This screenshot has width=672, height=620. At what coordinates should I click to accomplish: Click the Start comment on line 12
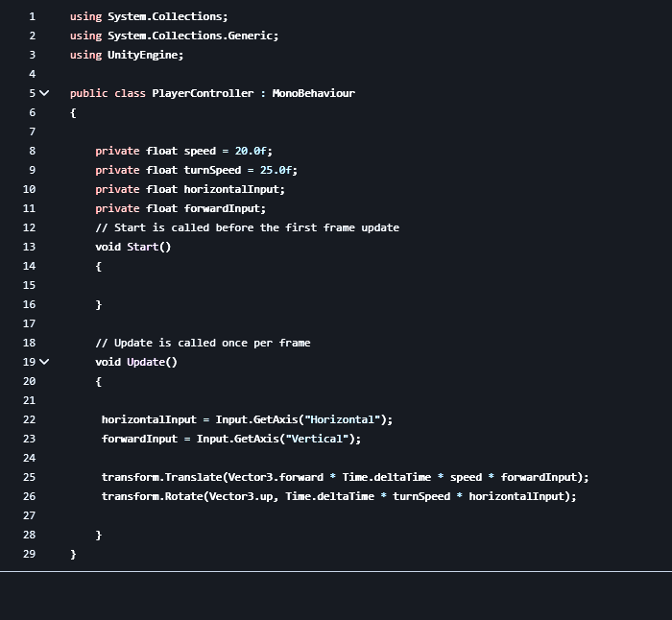click(x=248, y=227)
